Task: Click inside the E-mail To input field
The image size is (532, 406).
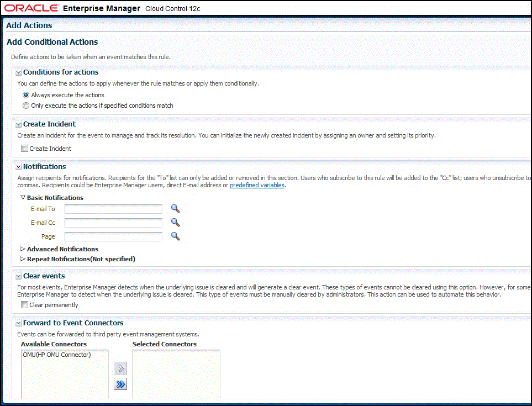Action: coord(113,209)
